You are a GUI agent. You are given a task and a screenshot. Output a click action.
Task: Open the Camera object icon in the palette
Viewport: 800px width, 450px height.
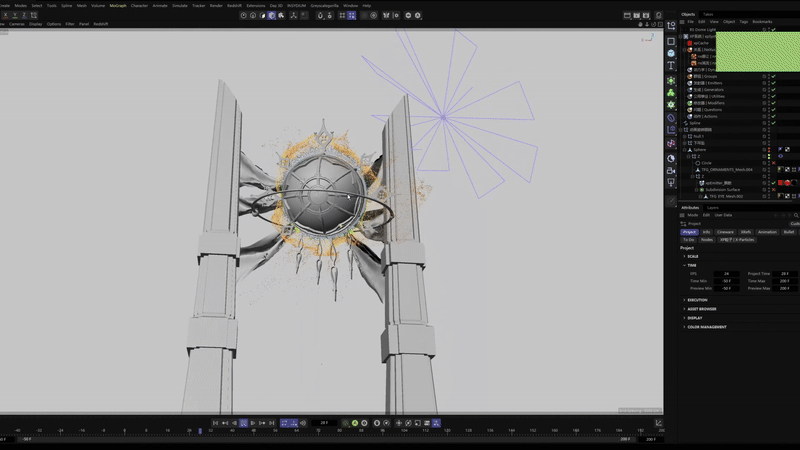tap(671, 170)
